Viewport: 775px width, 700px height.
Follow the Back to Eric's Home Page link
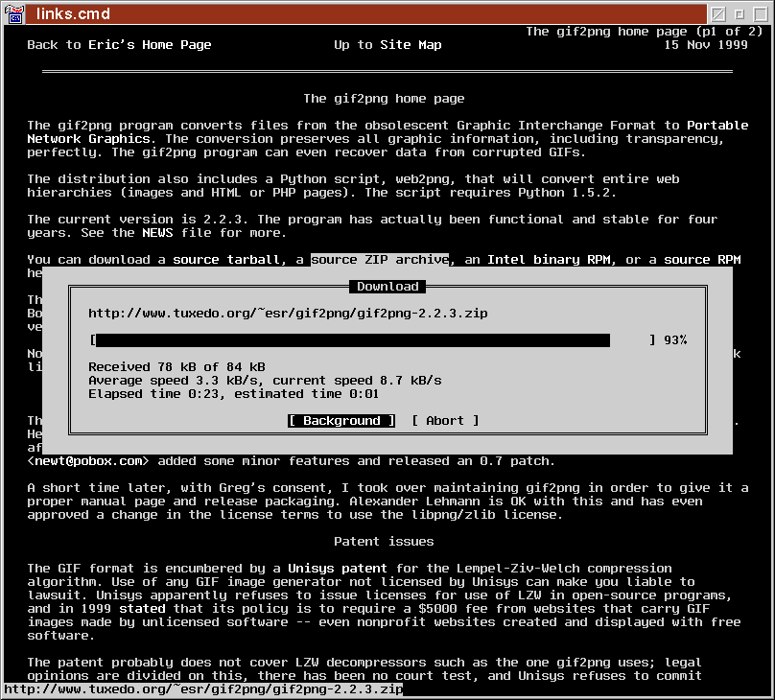click(x=119, y=45)
